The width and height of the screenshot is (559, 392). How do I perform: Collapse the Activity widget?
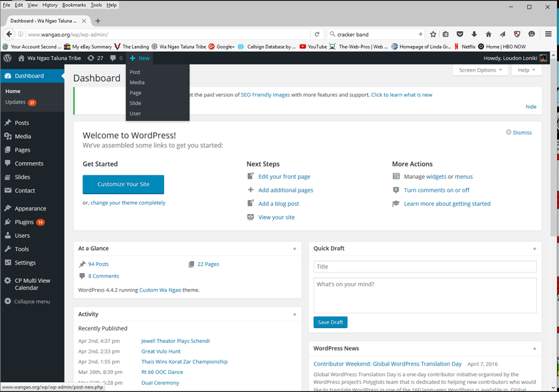pos(294,314)
